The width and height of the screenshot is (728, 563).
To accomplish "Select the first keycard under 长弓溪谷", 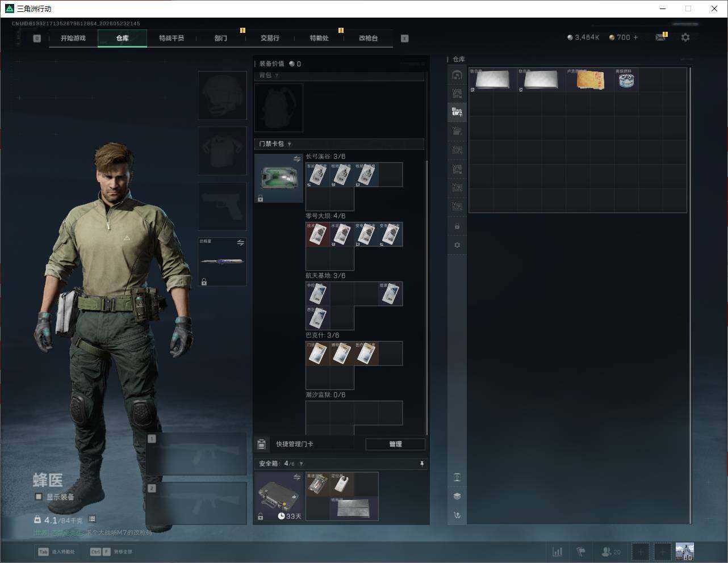I will point(318,175).
